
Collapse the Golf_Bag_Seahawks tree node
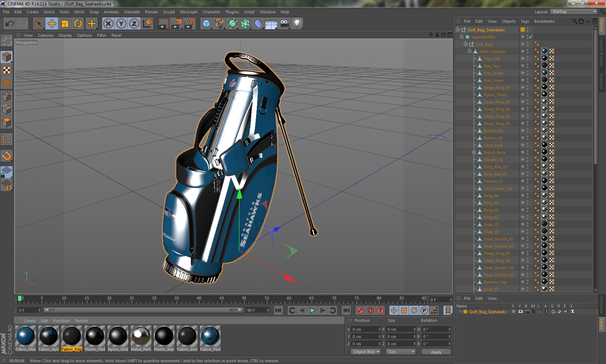458,30
